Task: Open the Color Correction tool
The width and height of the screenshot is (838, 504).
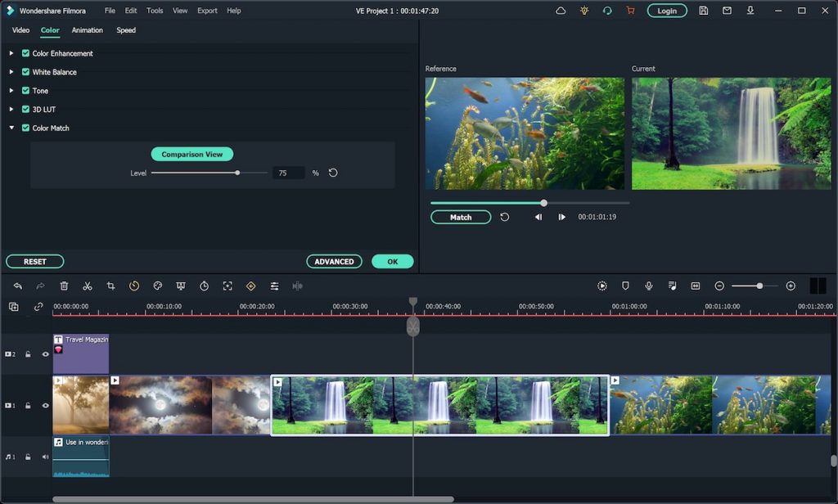Action: click(x=157, y=286)
